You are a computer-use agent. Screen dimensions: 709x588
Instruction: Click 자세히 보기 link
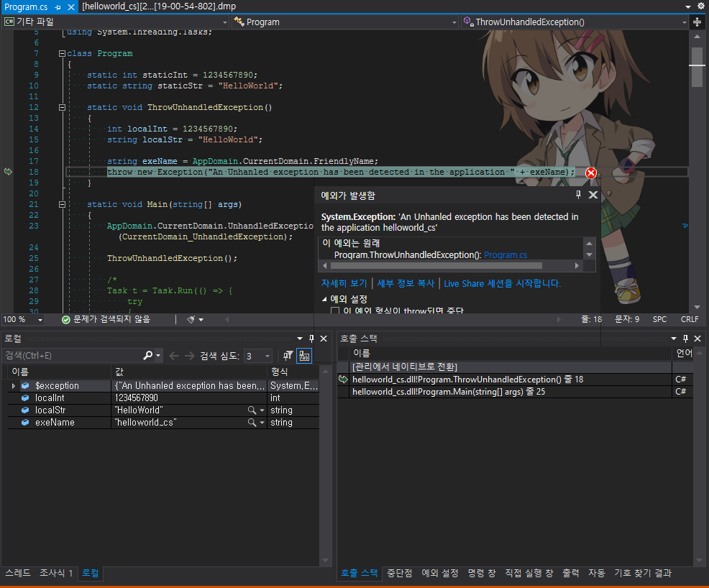(x=344, y=283)
